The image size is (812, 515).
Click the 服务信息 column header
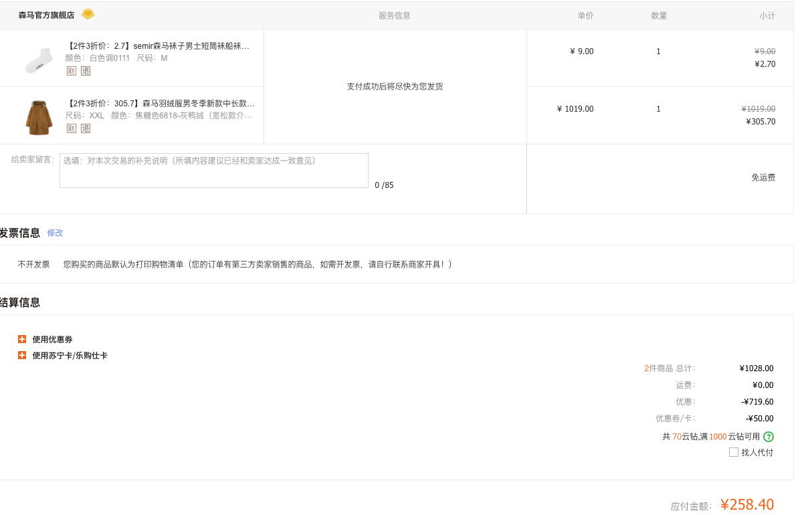395,15
